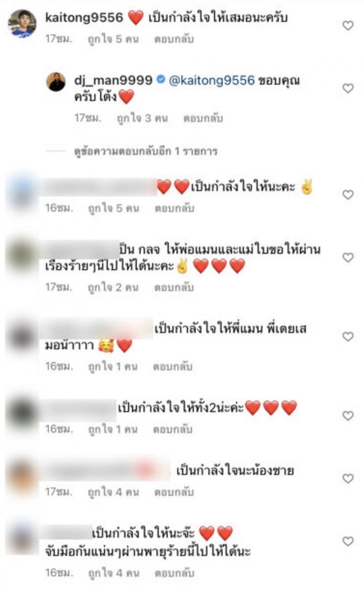Image resolution: width=364 pixels, height=589 pixels.
Task: Expand 'ดูข้อความตอบกลับอีก 1 รายการ' replies
Action: click(x=146, y=151)
